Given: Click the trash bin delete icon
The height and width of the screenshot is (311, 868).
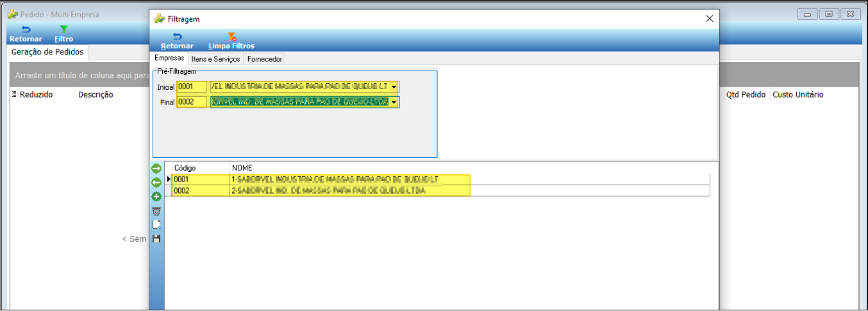Looking at the screenshot, I should 156,211.
